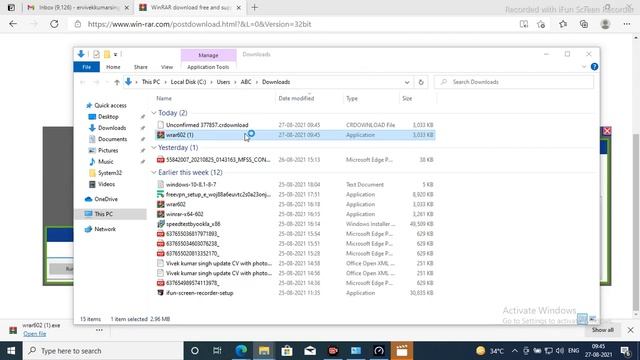640x360 pixels.
Task: Switch to the Gmail Inbox tab
Action: click(78, 7)
